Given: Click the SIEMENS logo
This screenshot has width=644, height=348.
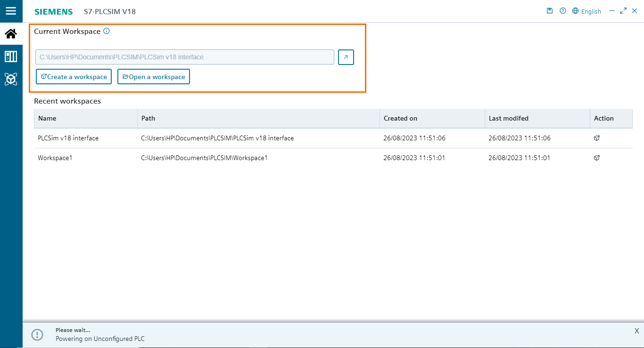Looking at the screenshot, I should click(53, 11).
